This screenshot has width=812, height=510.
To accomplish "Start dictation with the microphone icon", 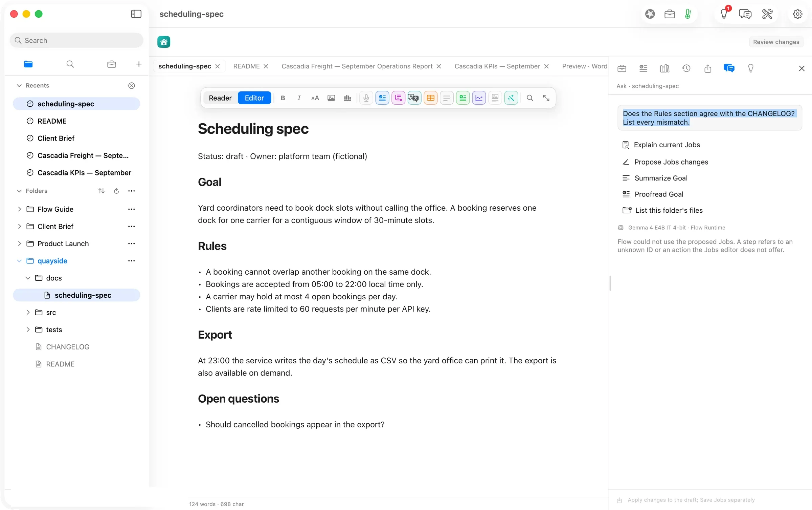I will pos(366,98).
